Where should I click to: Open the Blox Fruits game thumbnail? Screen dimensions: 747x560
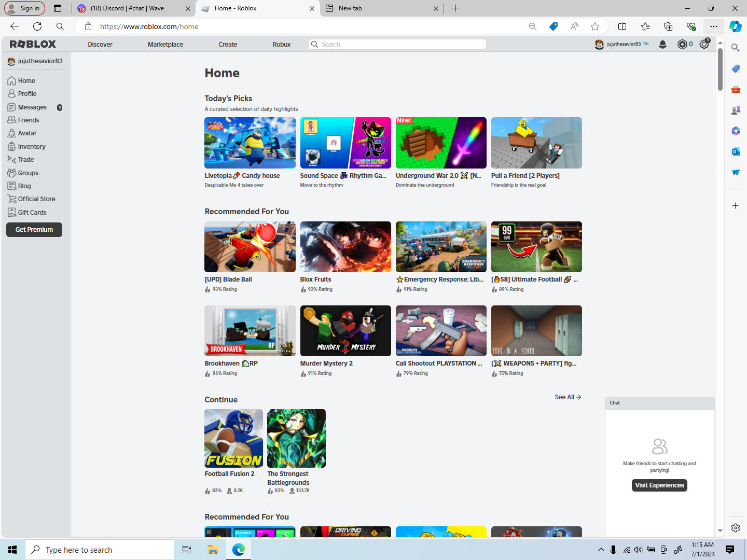pyautogui.click(x=345, y=247)
